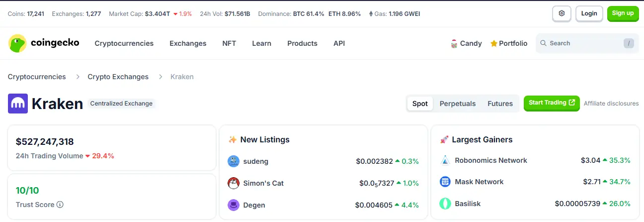The image size is (644, 222).
Task: Click the Mask Network coin icon
Action: tap(445, 182)
